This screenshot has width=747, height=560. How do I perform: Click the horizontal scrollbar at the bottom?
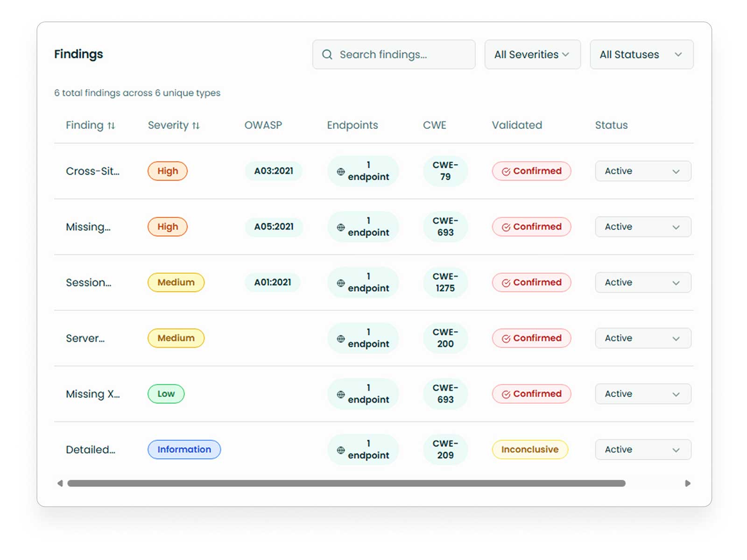[345, 483]
